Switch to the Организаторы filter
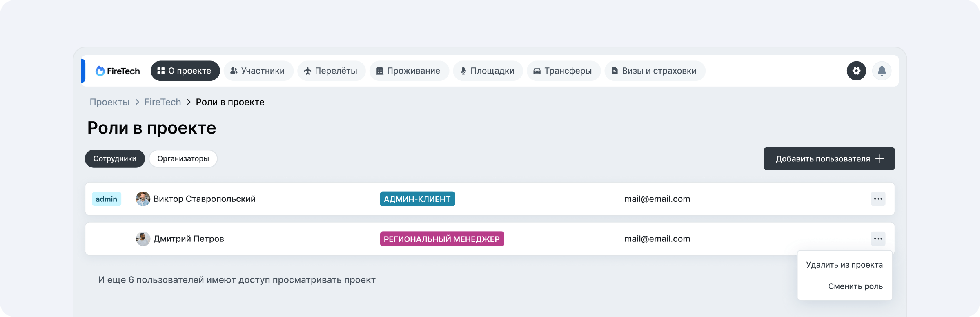This screenshot has width=980, height=317. [183, 159]
